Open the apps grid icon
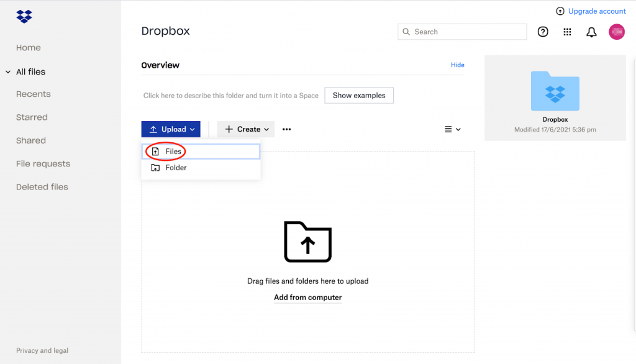This screenshot has height=364, width=636. pos(567,32)
